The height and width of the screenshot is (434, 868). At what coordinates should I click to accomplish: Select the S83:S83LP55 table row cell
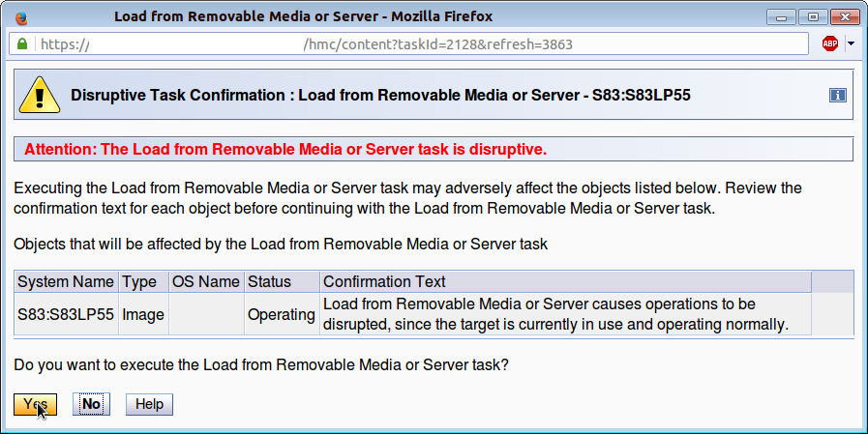[x=66, y=314]
